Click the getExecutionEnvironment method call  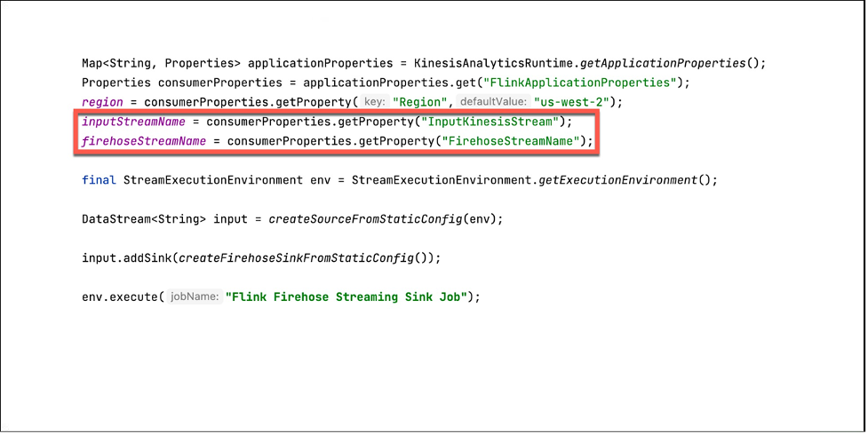tap(617, 180)
